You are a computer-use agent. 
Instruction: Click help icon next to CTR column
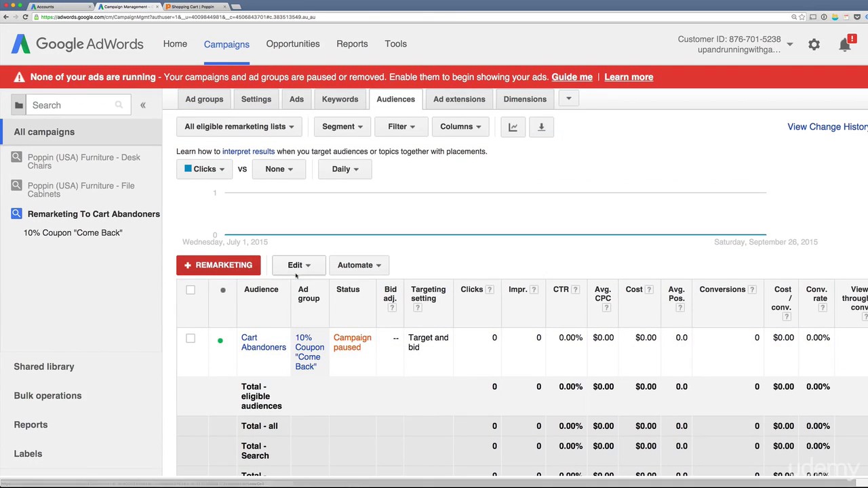pos(575,289)
